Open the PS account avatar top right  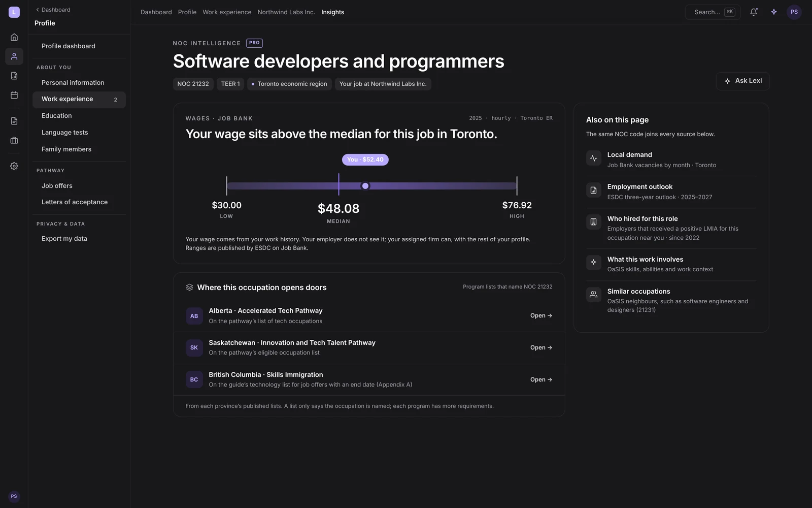click(x=794, y=12)
